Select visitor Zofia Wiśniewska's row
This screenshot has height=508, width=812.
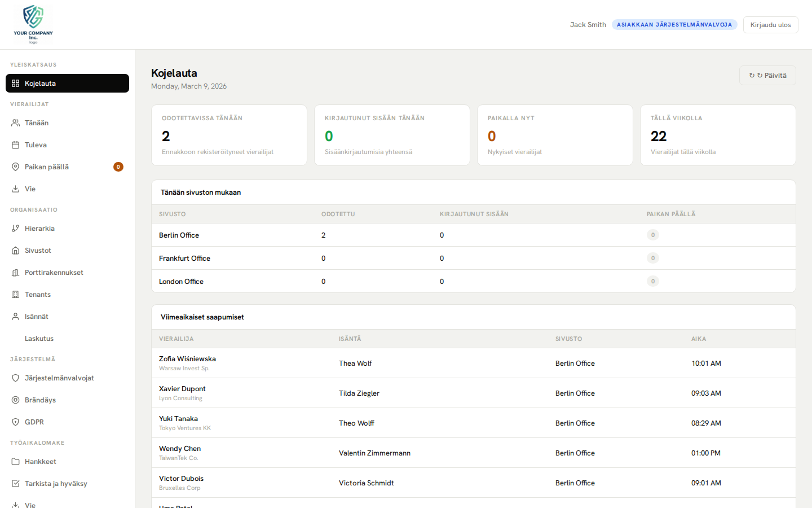[x=395, y=363]
